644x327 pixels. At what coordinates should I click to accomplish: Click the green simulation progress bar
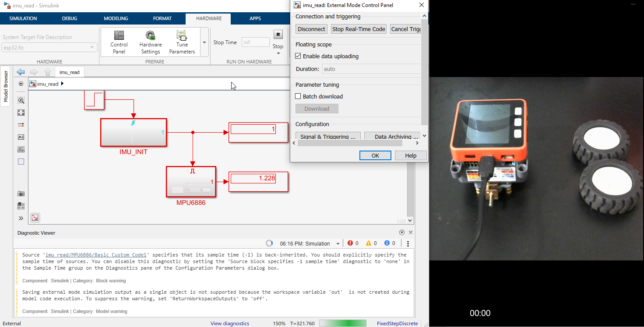click(x=343, y=323)
